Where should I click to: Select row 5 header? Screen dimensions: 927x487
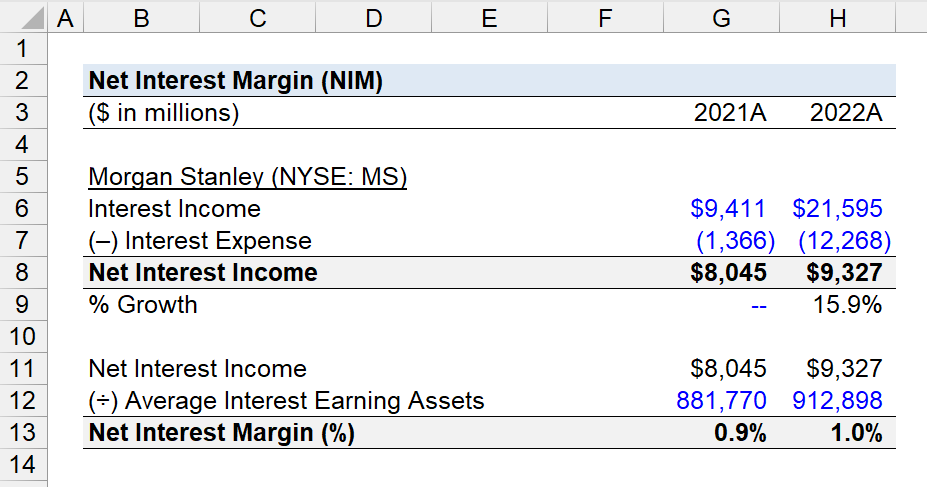click(23, 176)
